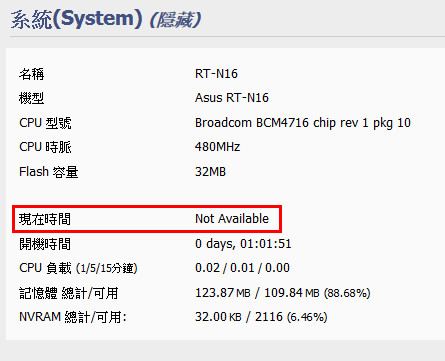Click the 名稱 label

[x=32, y=74]
